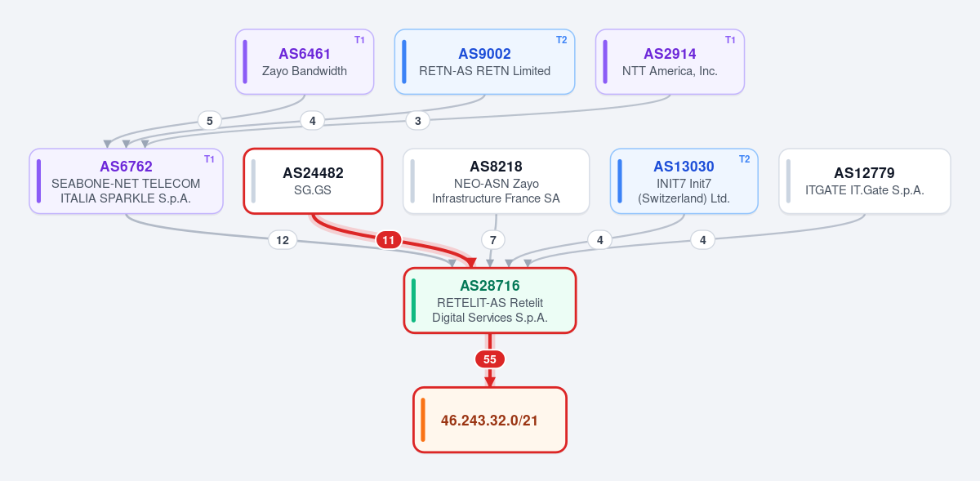Select the AS6461 Zayo Bandwidth node

[x=305, y=62]
